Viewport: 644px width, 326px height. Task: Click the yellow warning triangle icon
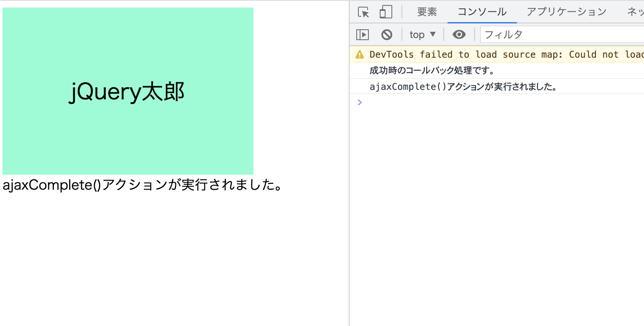tap(360, 54)
